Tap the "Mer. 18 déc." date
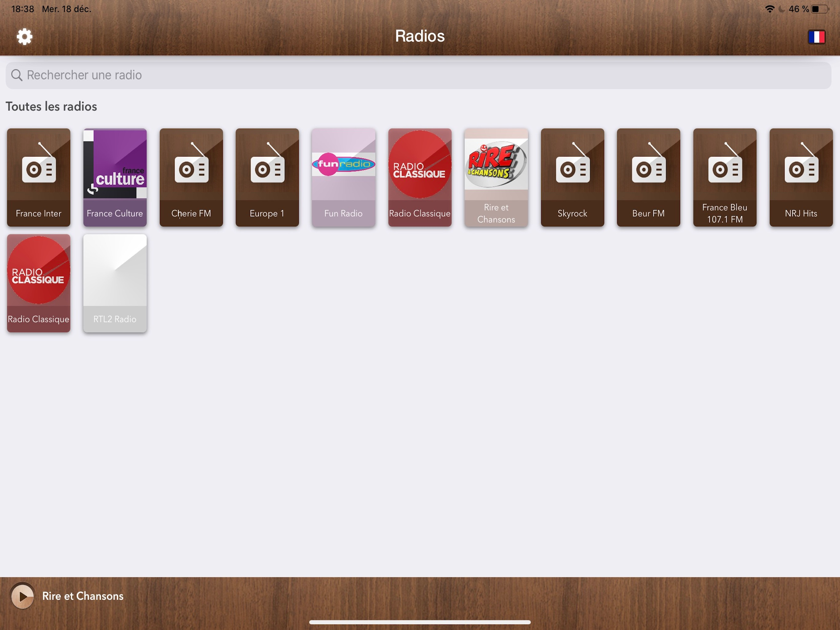The image size is (840, 630). coord(67,9)
